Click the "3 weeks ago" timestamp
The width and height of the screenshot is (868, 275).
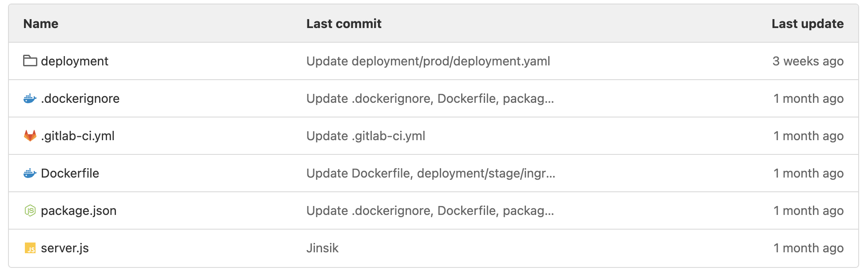pyautogui.click(x=808, y=61)
